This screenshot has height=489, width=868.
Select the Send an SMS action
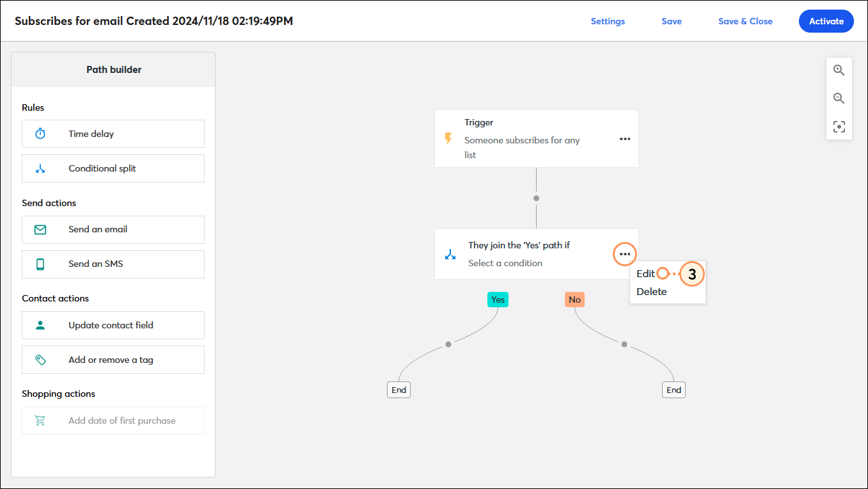(113, 264)
